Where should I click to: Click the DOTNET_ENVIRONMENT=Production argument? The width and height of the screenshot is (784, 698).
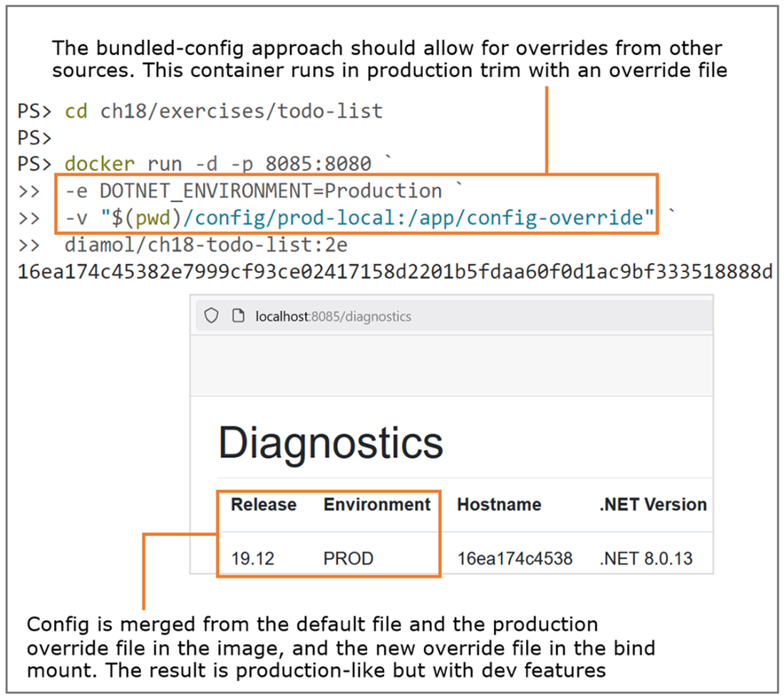pos(271,191)
